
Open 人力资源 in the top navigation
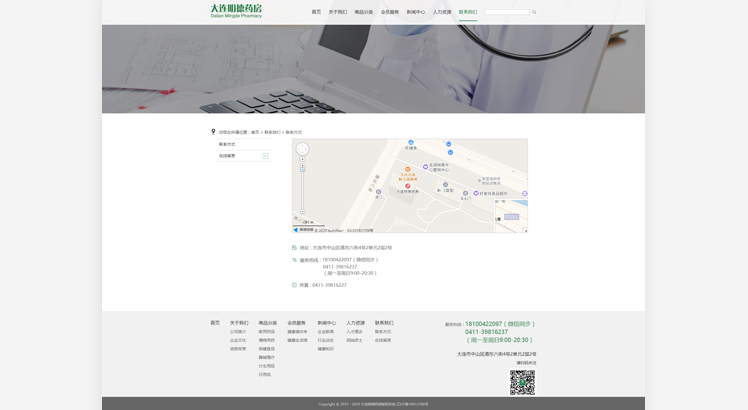pyautogui.click(x=441, y=12)
